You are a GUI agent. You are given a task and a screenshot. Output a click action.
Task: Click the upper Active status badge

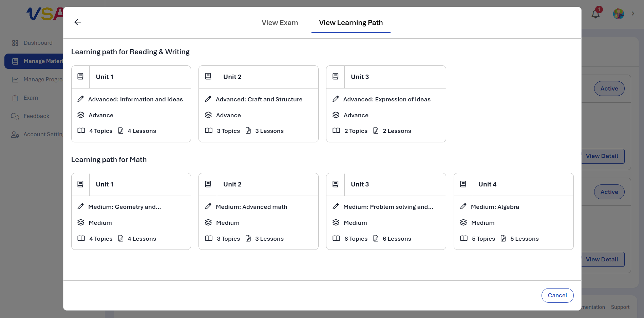(x=609, y=88)
